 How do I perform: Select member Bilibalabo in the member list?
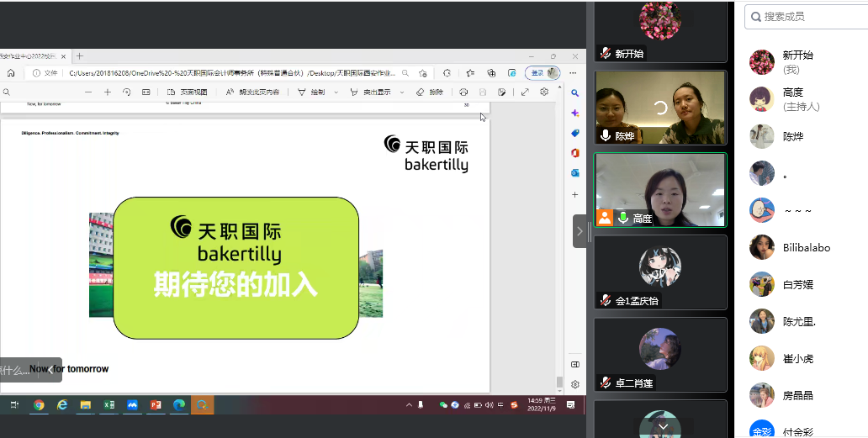pos(806,247)
